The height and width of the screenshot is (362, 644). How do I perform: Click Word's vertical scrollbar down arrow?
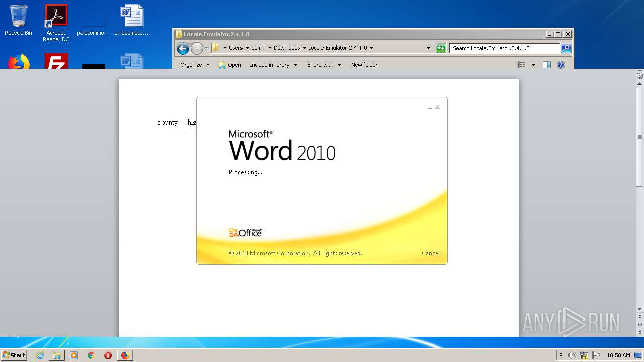pos(640,309)
